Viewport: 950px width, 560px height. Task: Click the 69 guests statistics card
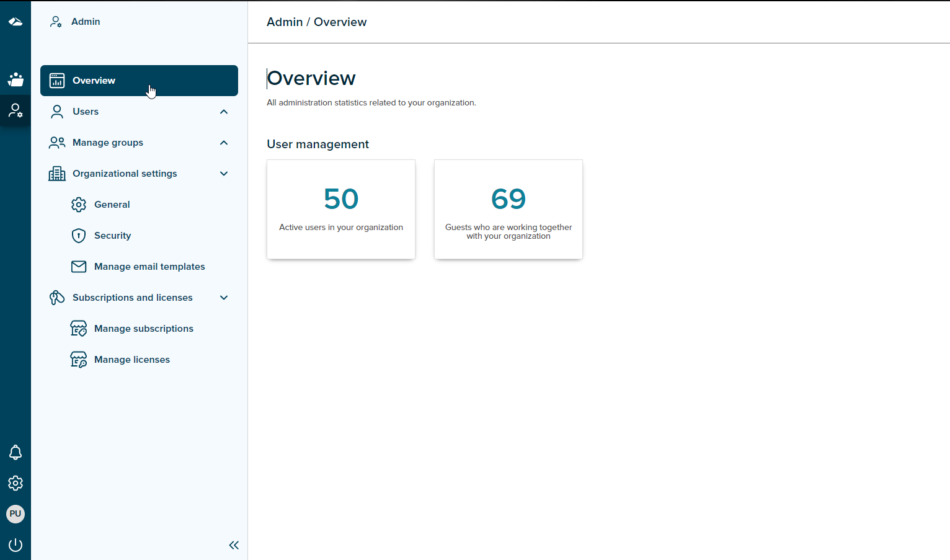point(508,209)
